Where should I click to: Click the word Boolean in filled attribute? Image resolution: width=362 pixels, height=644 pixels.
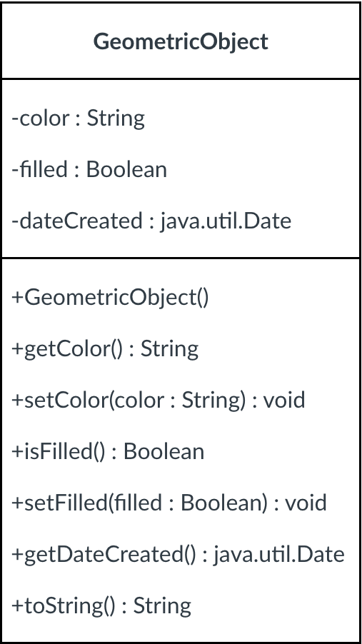coord(126,169)
